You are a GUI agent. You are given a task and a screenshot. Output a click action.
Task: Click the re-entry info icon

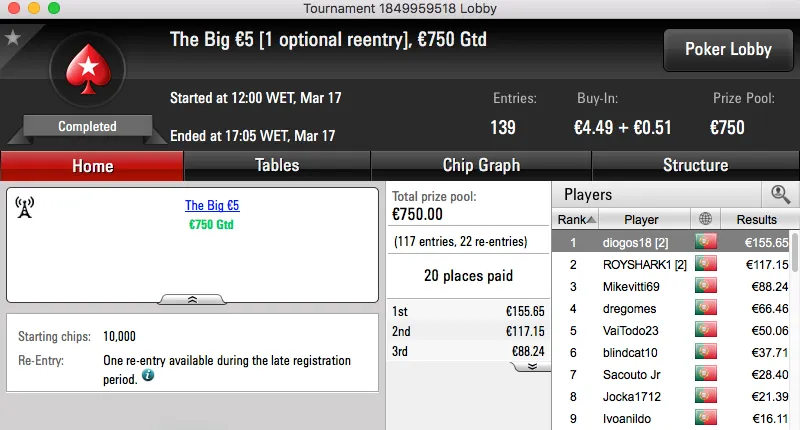click(x=148, y=375)
